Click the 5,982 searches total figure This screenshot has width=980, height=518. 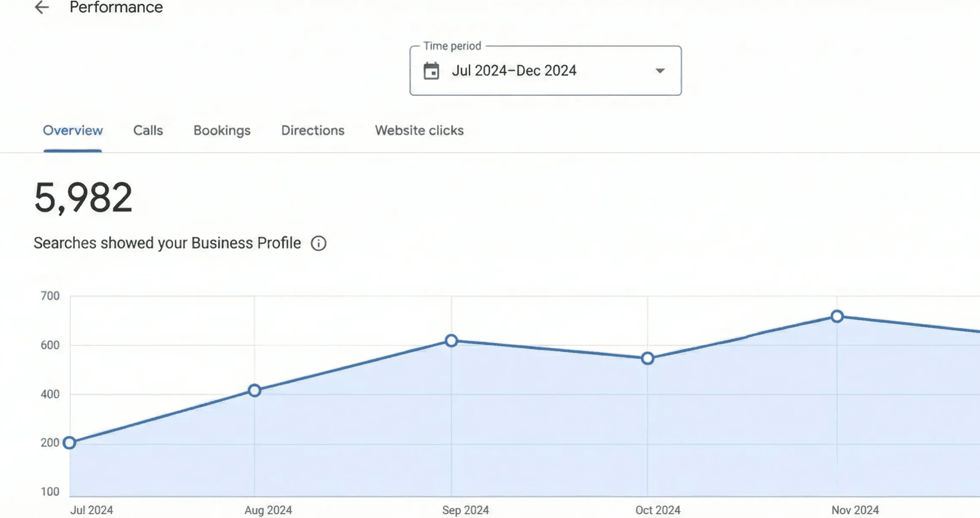pos(84,198)
